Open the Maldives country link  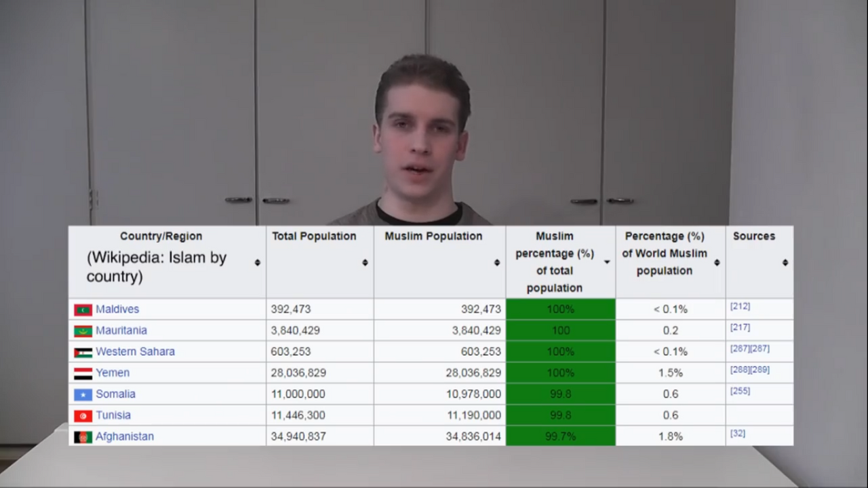tap(117, 309)
